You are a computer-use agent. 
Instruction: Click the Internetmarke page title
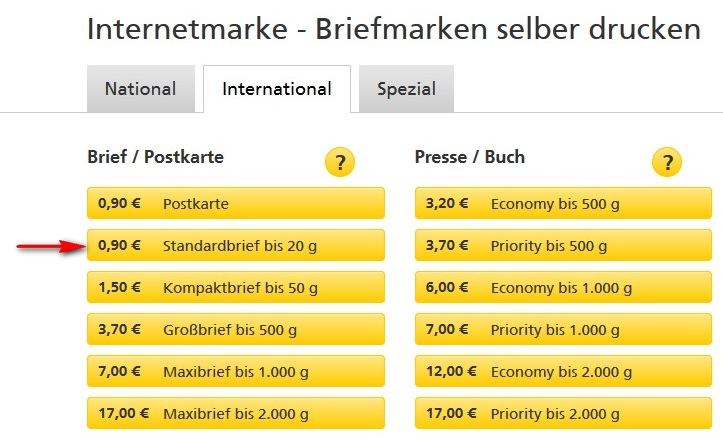coord(394,29)
